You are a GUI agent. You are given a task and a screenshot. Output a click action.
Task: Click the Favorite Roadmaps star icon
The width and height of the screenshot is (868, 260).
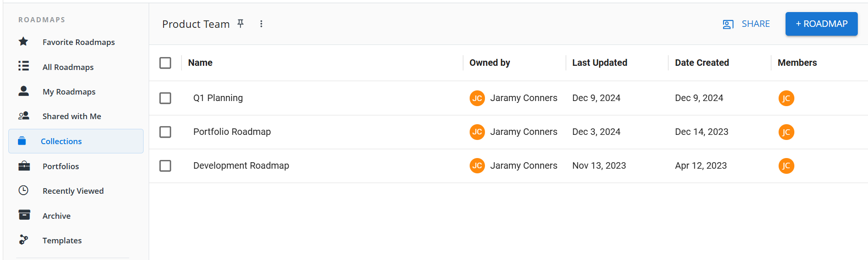(x=24, y=42)
